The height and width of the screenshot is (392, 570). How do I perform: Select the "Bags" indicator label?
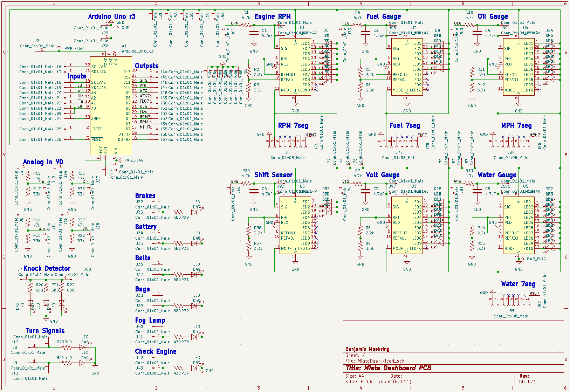143,289
